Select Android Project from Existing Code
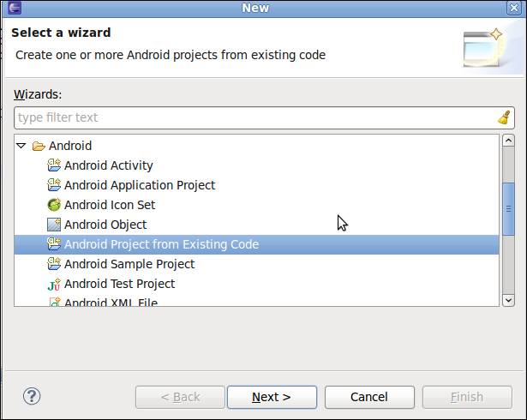527x420 pixels. (161, 244)
